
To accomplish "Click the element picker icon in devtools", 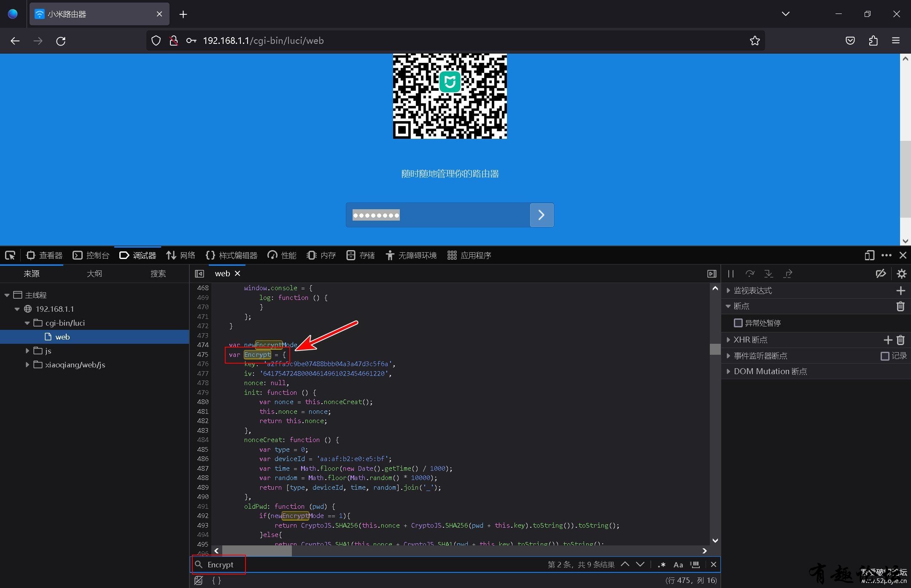I will (10, 255).
